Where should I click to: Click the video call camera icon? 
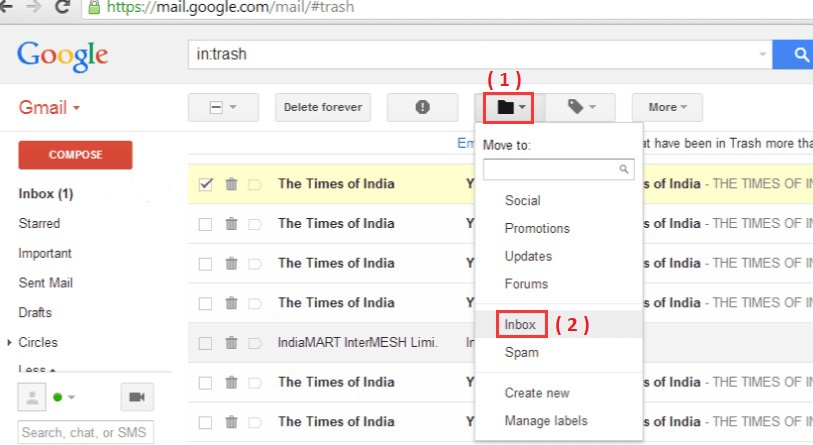[x=137, y=397]
